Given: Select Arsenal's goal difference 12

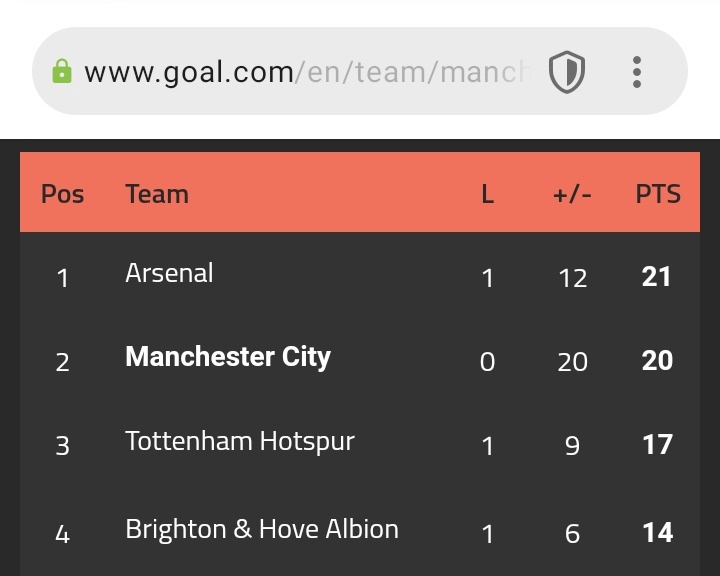Looking at the screenshot, I should tap(573, 278).
